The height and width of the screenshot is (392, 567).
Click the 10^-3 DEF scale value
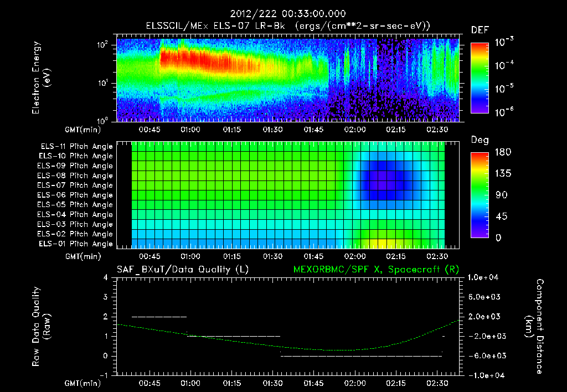coord(504,42)
